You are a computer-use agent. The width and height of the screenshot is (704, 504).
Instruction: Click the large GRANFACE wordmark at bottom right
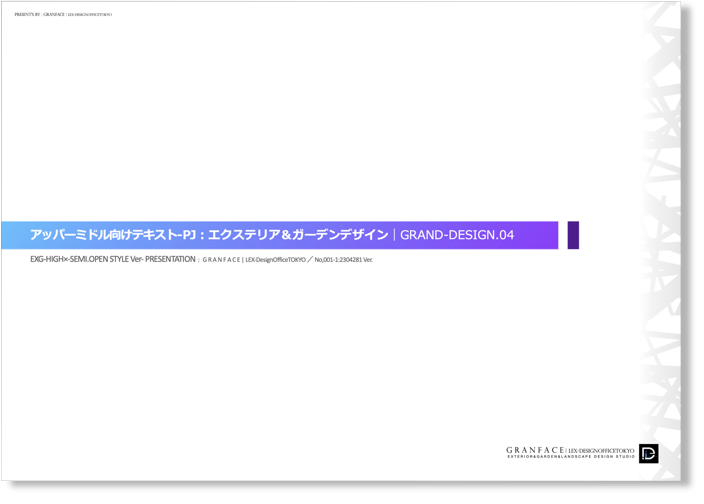click(535, 450)
